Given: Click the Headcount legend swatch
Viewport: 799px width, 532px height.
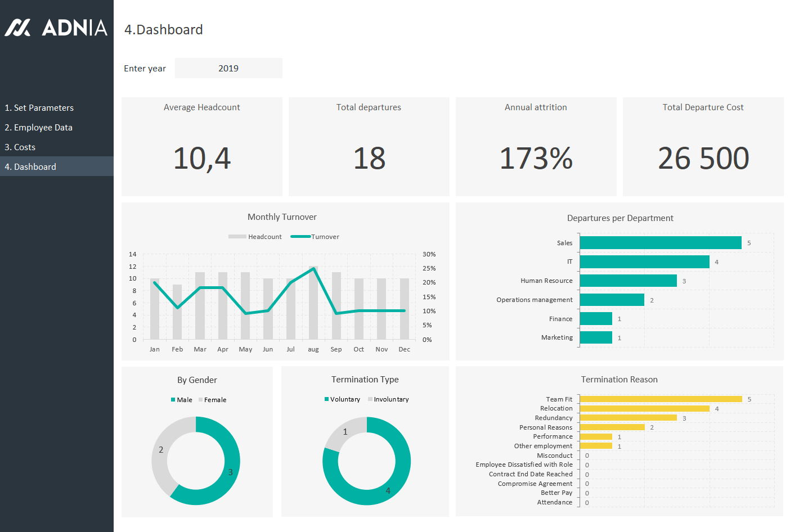Looking at the screenshot, I should (x=237, y=237).
